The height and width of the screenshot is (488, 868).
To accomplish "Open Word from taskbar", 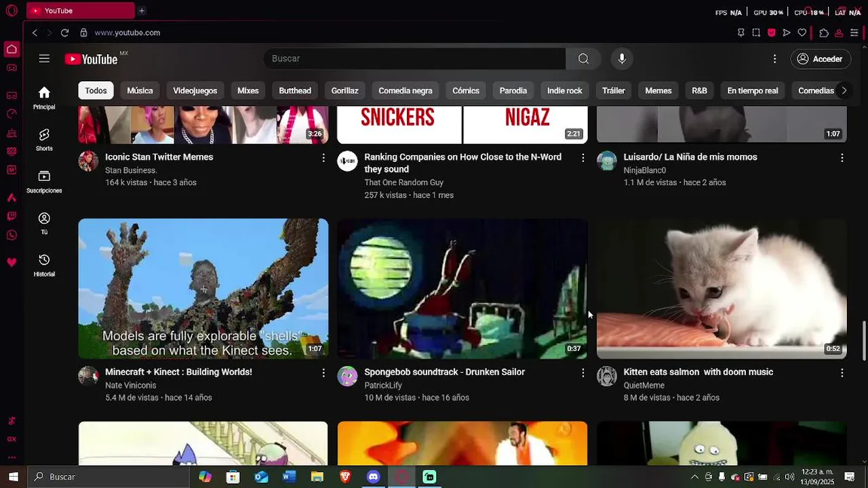I will point(289,477).
